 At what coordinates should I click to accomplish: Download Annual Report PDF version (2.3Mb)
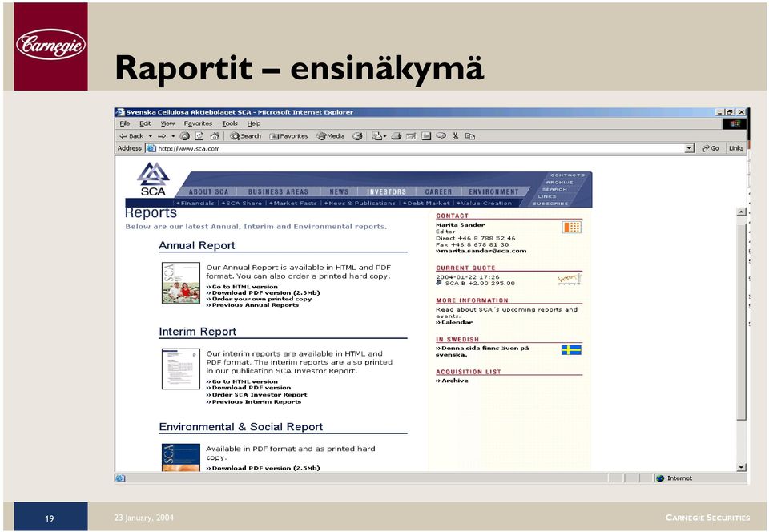click(x=263, y=292)
